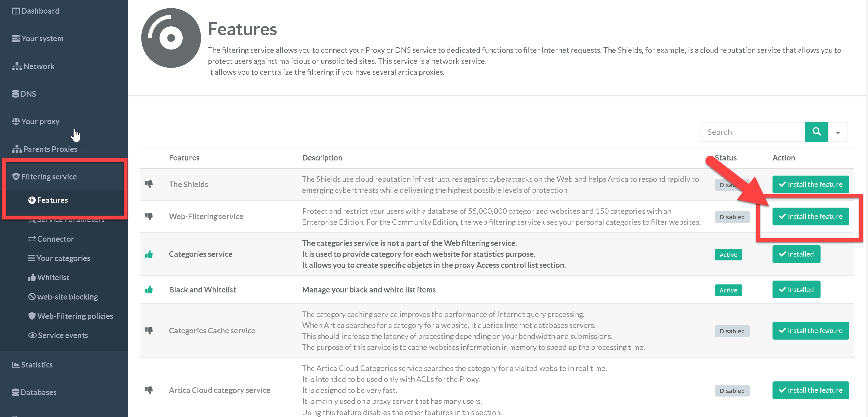This screenshot has width=868, height=417.
Task: Toggle the Installed button for Black and Whitelist
Action: tap(796, 289)
